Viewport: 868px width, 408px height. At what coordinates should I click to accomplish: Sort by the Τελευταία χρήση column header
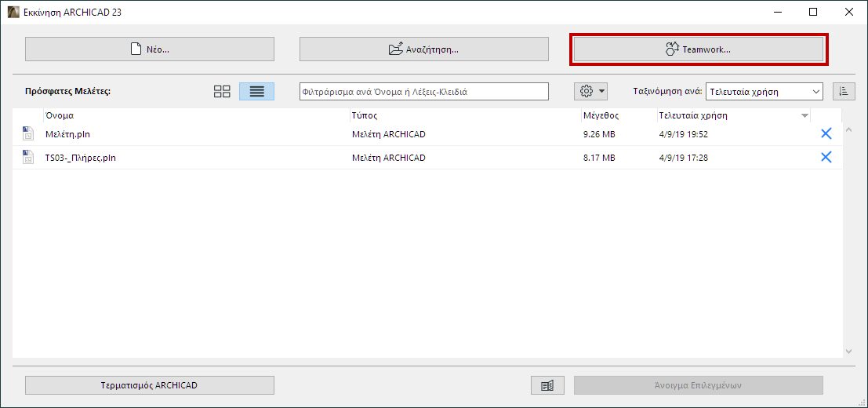point(693,115)
